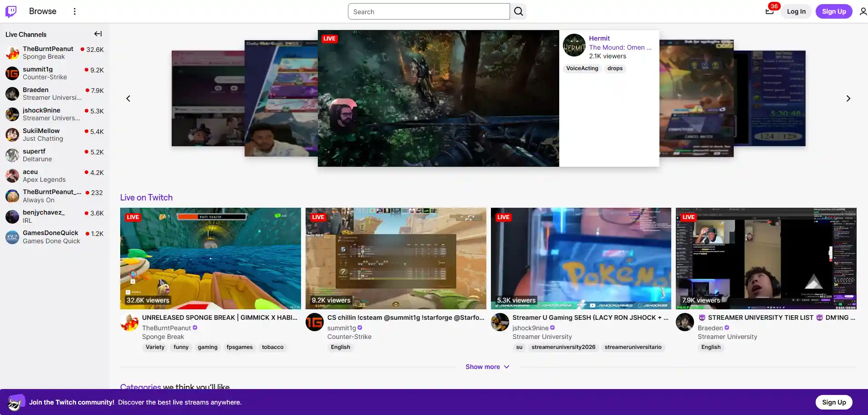Open the leftmost carousel stream thumbnail
The width and height of the screenshot is (868, 415).
pyautogui.click(x=208, y=98)
